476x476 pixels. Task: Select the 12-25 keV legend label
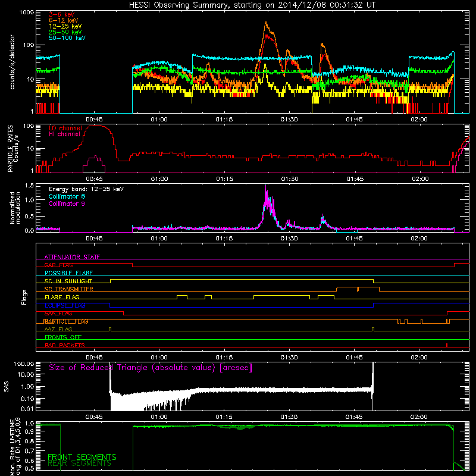pyautogui.click(x=65, y=26)
